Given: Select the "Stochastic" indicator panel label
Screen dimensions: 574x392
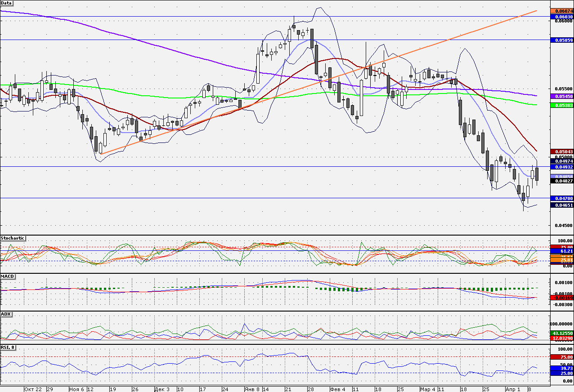Looking at the screenshot, I should [x=13, y=238].
